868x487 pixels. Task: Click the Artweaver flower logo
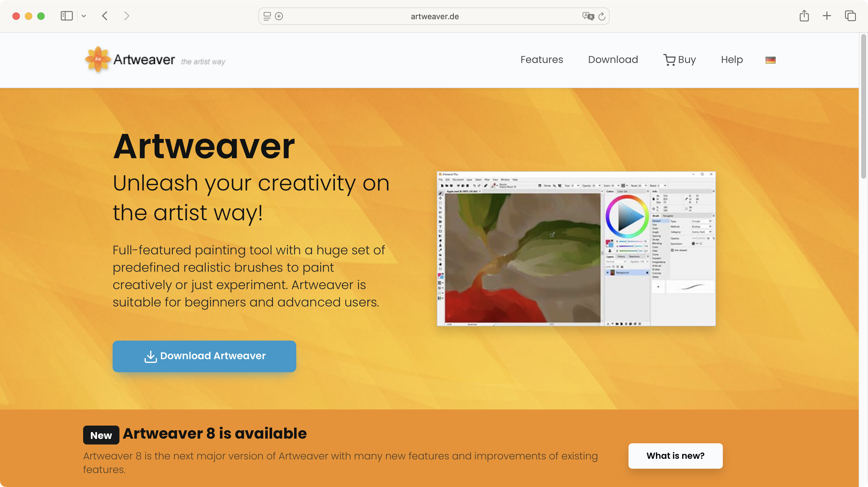[x=98, y=59]
